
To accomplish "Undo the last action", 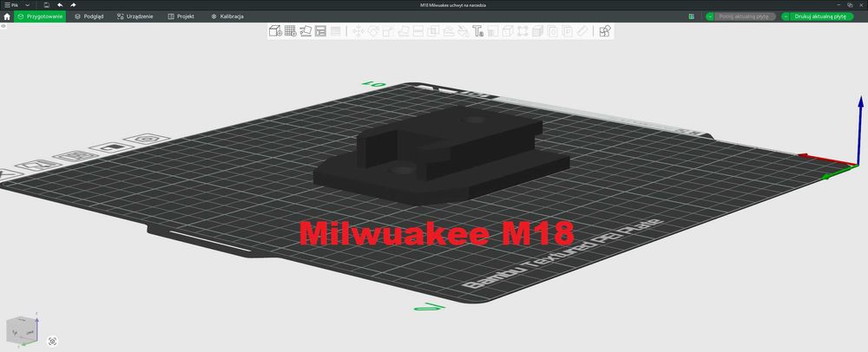I will [60, 5].
